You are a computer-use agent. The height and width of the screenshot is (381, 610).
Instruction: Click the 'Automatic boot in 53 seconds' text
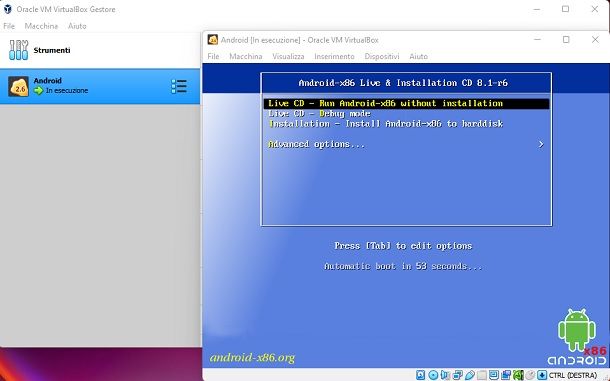click(403, 266)
